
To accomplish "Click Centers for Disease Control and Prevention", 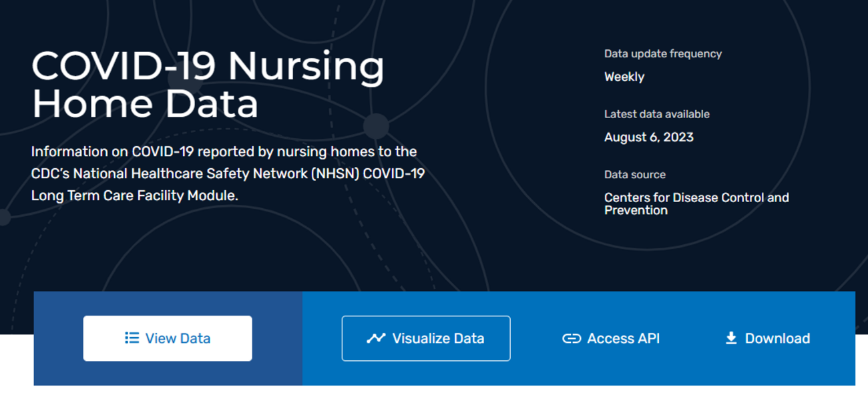I will (696, 204).
